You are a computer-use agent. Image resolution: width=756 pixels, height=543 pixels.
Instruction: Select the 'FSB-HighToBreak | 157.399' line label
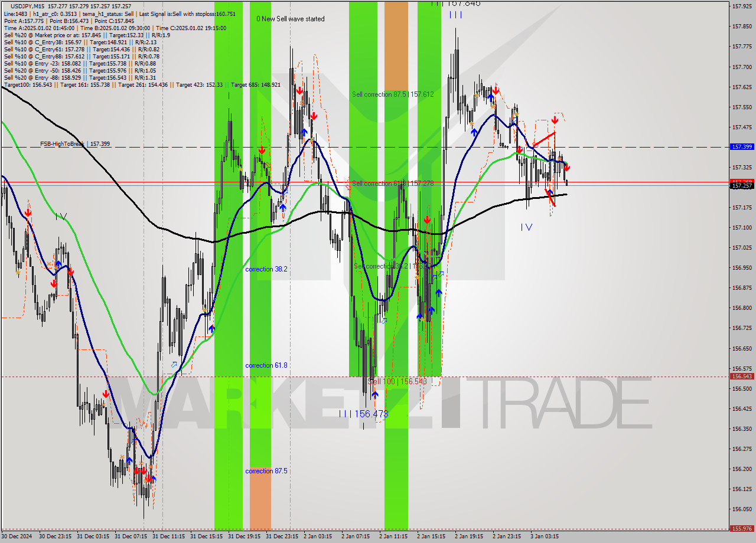(x=75, y=144)
